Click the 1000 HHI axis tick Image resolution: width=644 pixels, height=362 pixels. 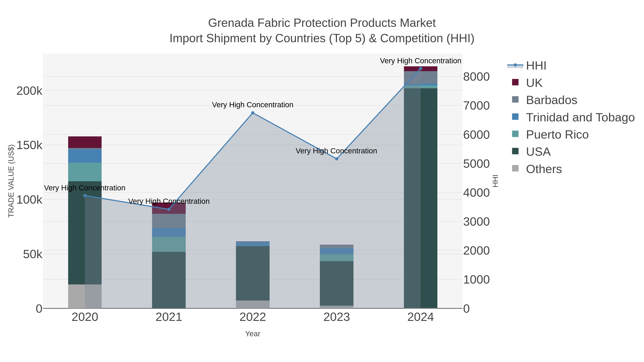(x=477, y=280)
